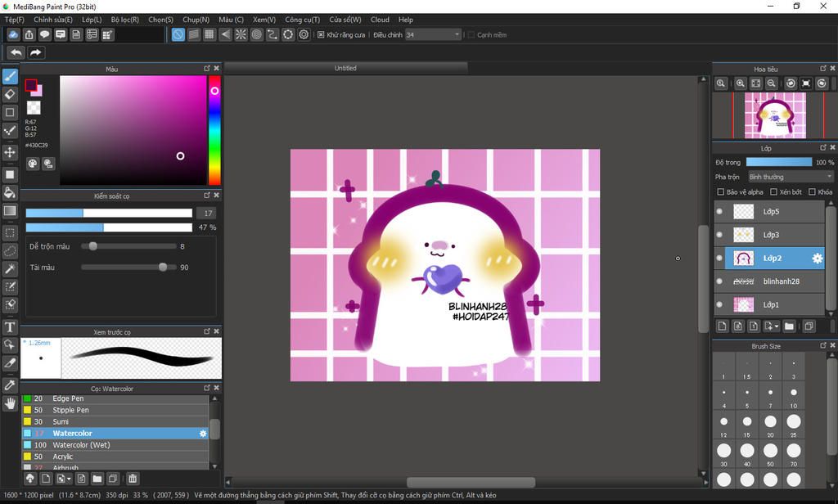This screenshot has width=838, height=504.
Task: Select the Move tool
Action: point(11,152)
